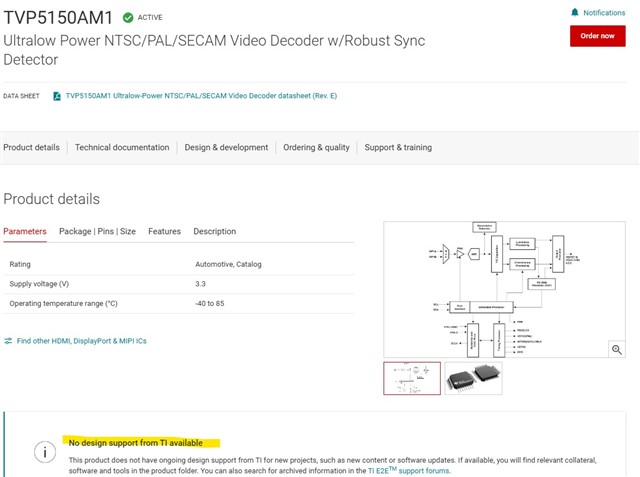640x477 pixels.
Task: Click the 3.3 supply voltage value
Action: click(200, 284)
